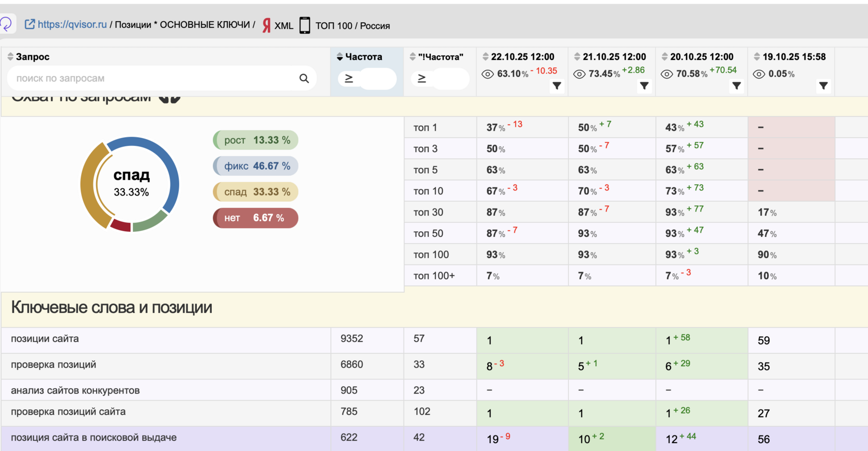The width and height of the screenshot is (868, 451).
Task: Focus the 'поиск по запросам' search field
Action: point(162,78)
